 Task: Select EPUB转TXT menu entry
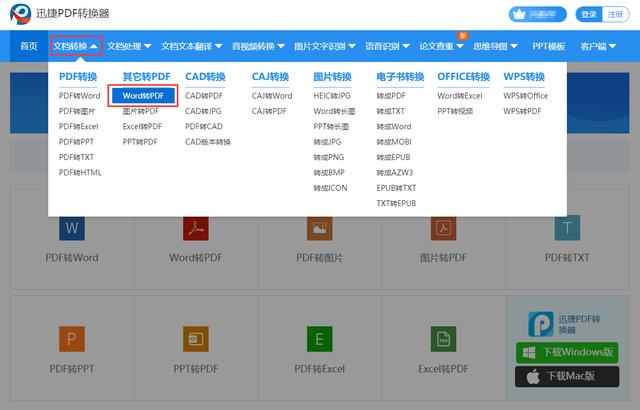[x=396, y=188]
